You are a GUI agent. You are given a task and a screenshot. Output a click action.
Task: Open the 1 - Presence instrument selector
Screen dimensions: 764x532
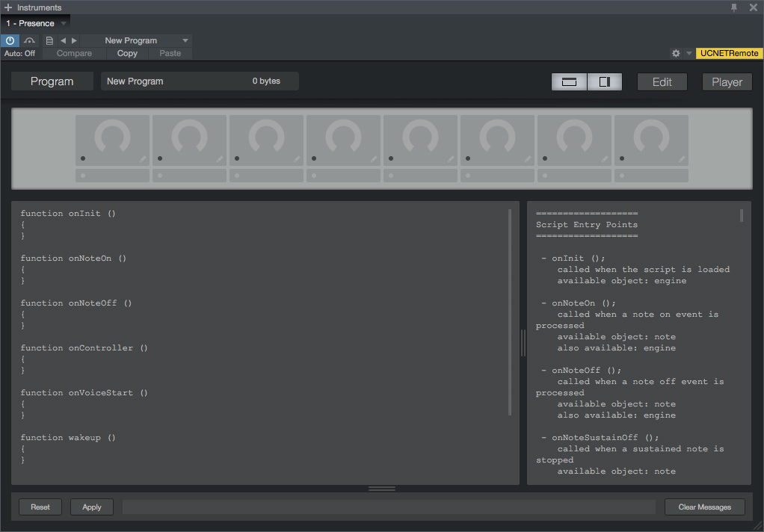click(35, 22)
